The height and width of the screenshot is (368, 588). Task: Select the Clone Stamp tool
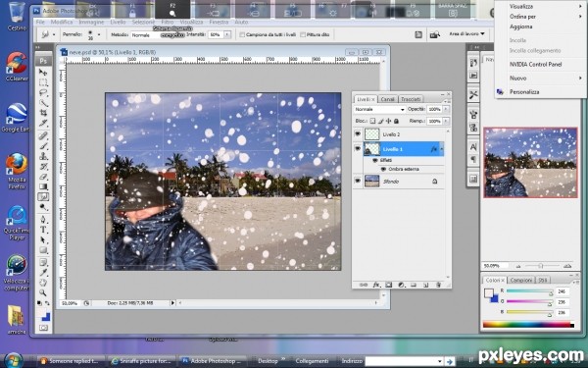tap(43, 156)
